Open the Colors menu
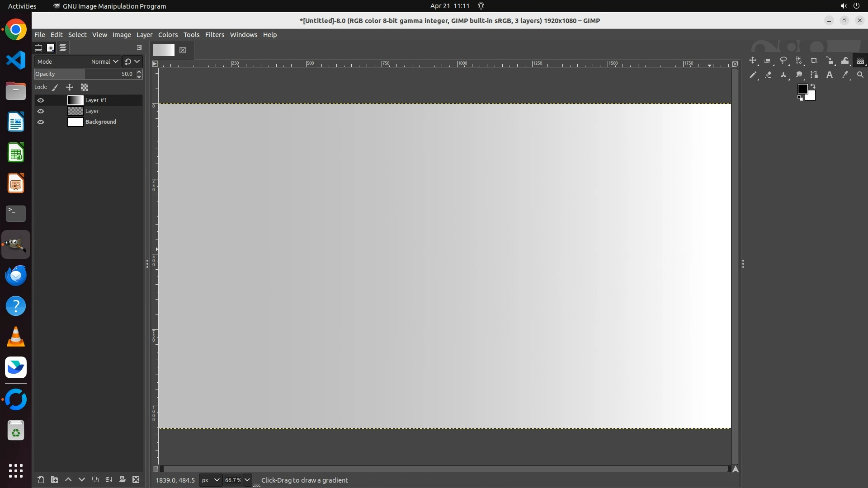 tap(168, 35)
